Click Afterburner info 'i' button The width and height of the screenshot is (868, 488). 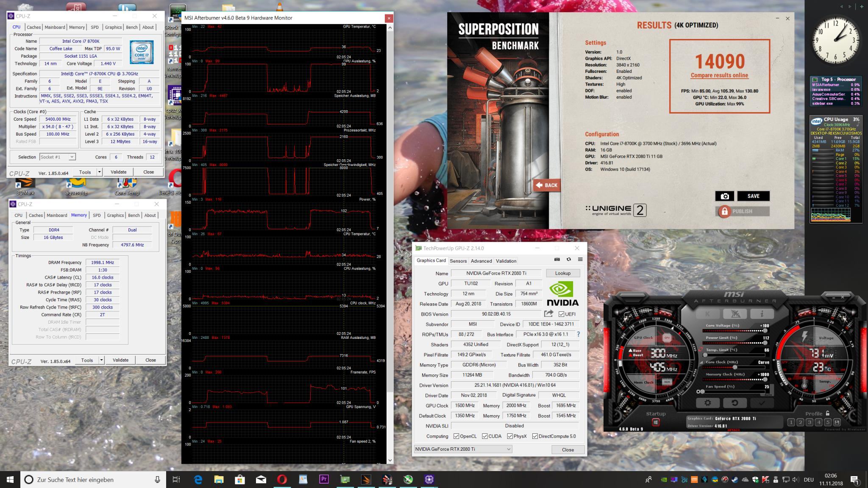tap(762, 314)
